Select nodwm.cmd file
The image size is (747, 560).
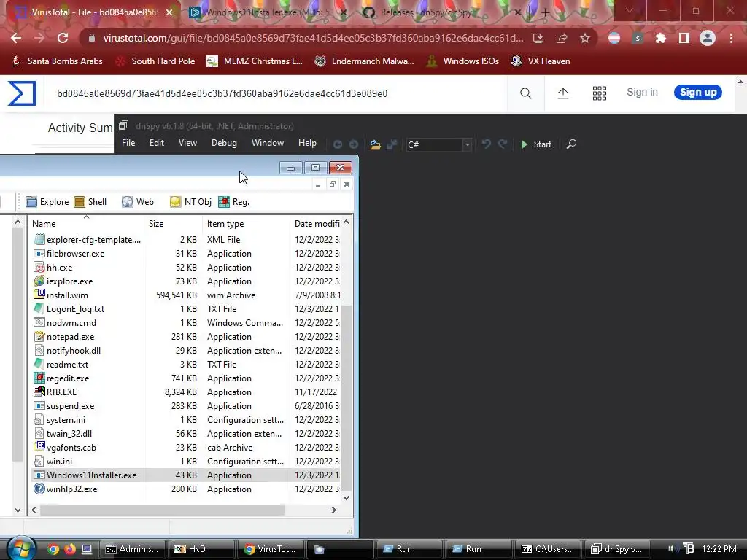(x=71, y=323)
